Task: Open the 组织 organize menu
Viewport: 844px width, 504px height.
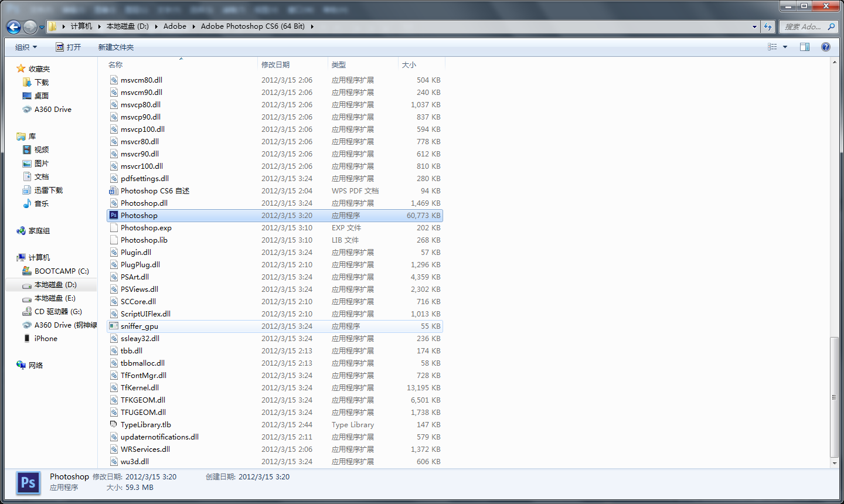Action: pyautogui.click(x=26, y=47)
